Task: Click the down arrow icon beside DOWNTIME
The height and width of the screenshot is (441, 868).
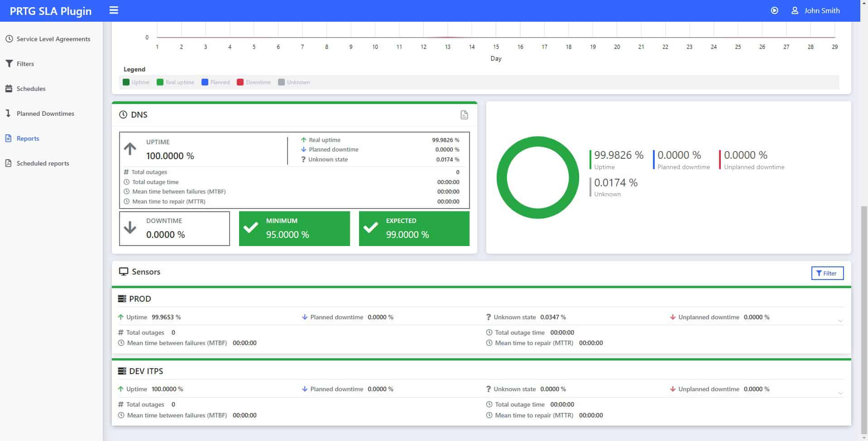Action: (x=130, y=228)
